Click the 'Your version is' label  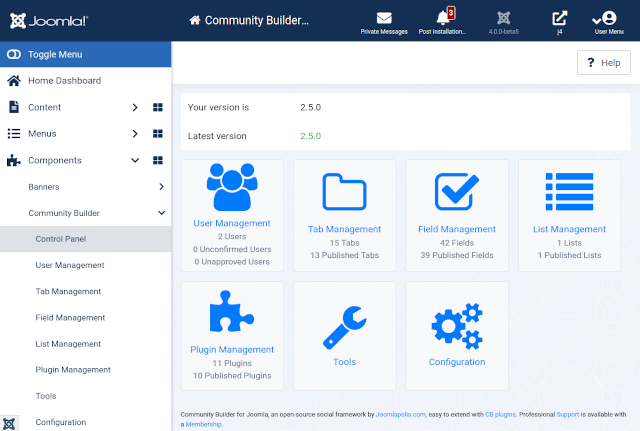[218, 107]
